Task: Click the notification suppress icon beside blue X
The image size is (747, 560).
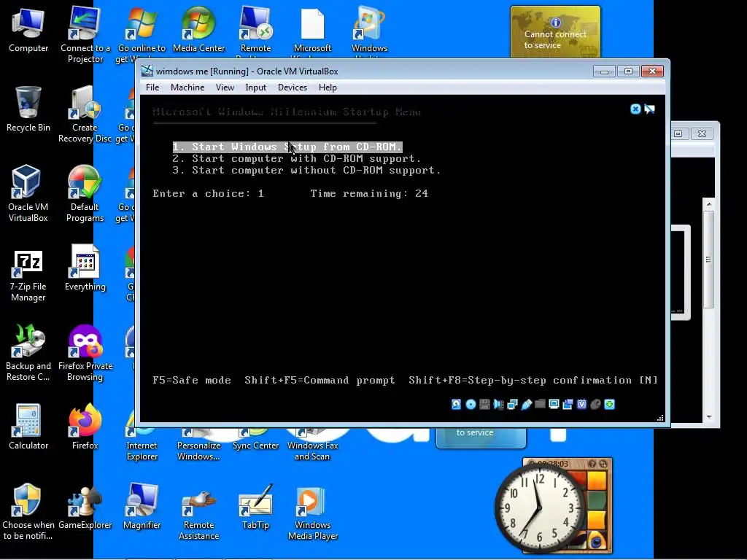Action: click(x=649, y=109)
